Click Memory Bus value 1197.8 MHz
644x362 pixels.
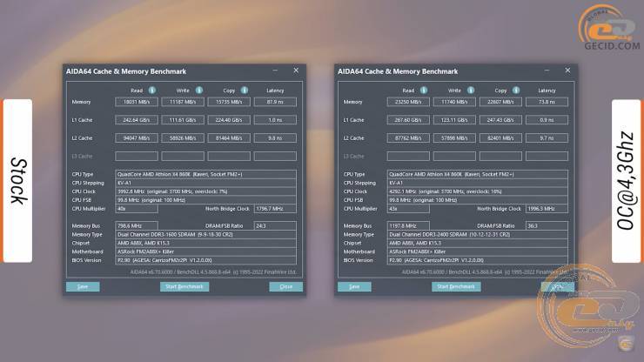(x=408, y=226)
